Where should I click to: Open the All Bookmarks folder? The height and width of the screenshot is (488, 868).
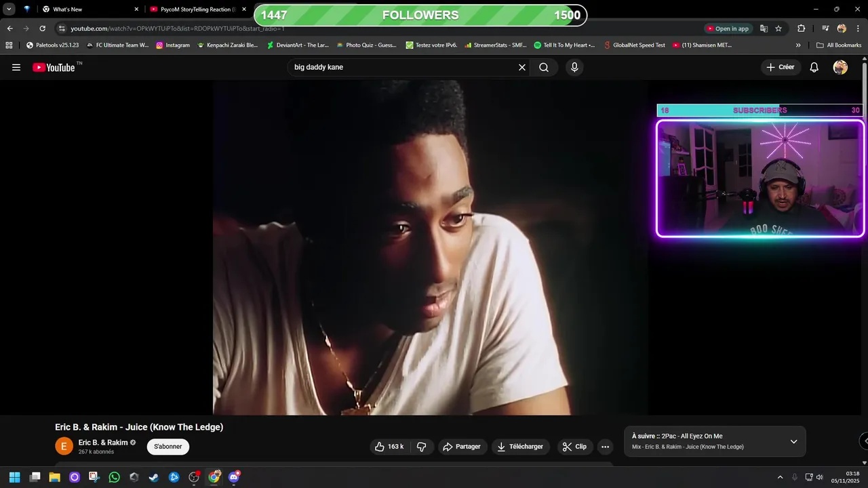839,45
